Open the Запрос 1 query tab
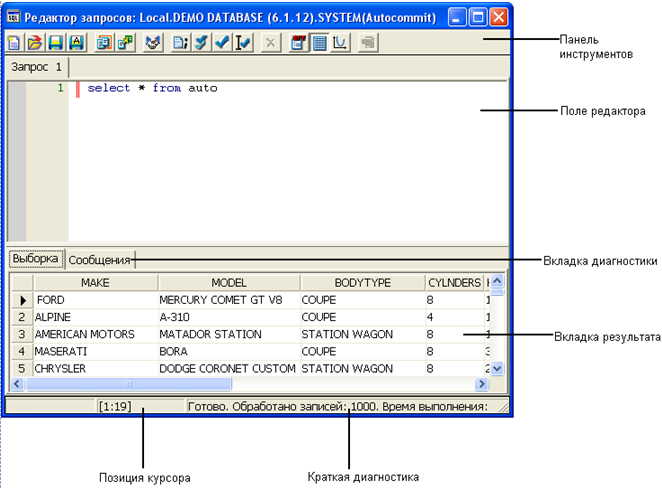Image resolution: width=662 pixels, height=488 pixels. pos(36,67)
